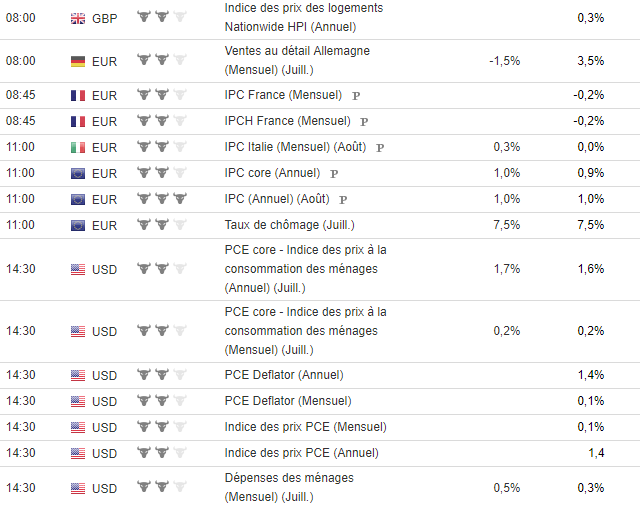This screenshot has width=640, height=506.
Task: Click the German flag icon
Action: (x=78, y=61)
